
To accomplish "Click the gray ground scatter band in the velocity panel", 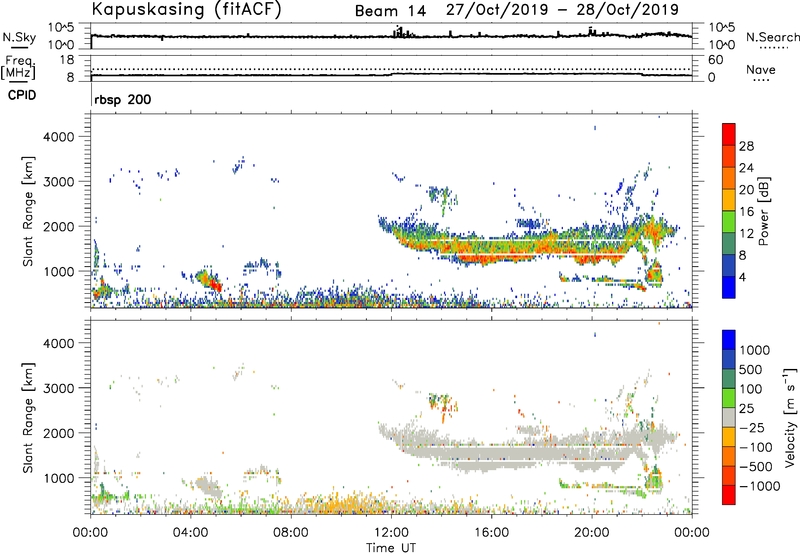I will (510, 453).
